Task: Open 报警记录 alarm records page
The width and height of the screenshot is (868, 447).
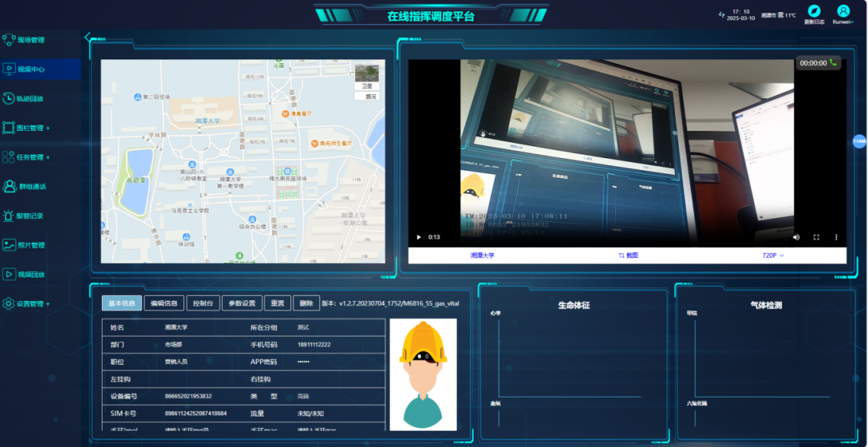Action: tap(30, 216)
